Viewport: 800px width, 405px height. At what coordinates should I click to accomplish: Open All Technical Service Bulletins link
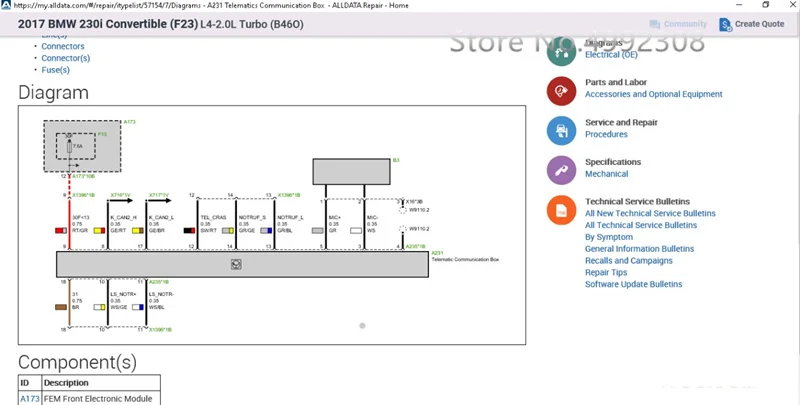click(641, 225)
